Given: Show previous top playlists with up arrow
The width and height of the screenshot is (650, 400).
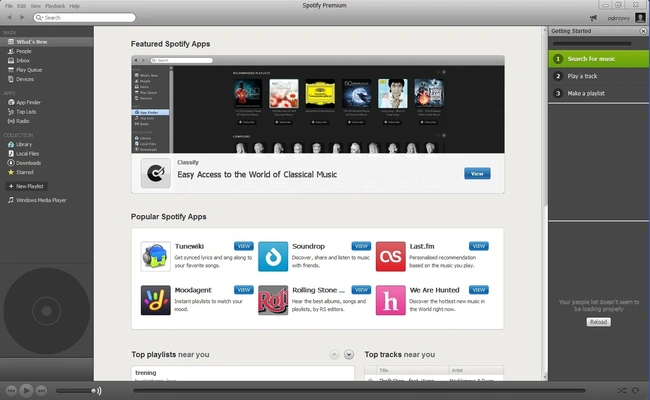Looking at the screenshot, I should [x=335, y=354].
